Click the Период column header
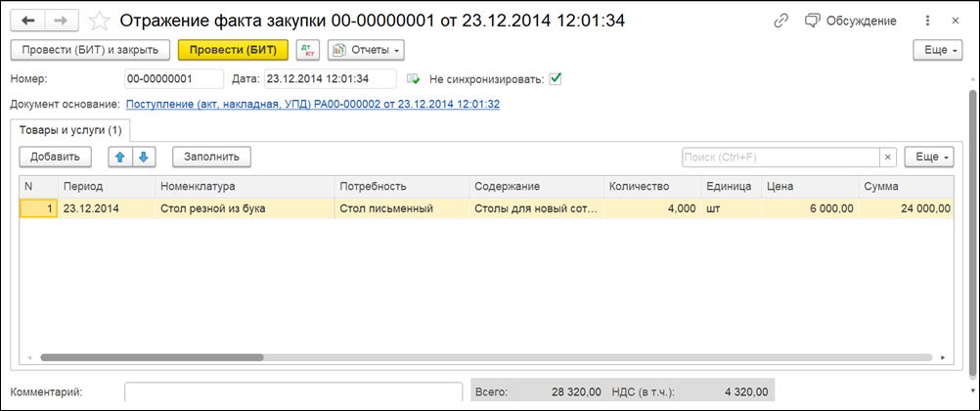The image size is (980, 411). pyautogui.click(x=107, y=187)
